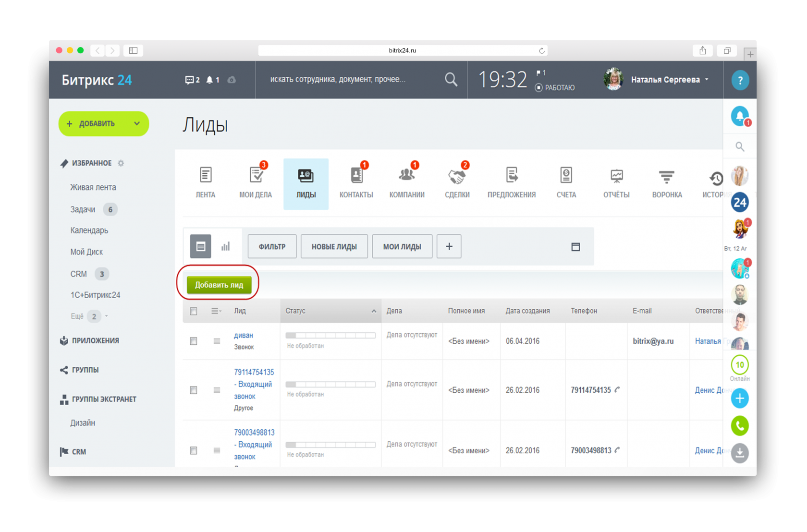Click the magnifier search icon in header

[451, 80]
